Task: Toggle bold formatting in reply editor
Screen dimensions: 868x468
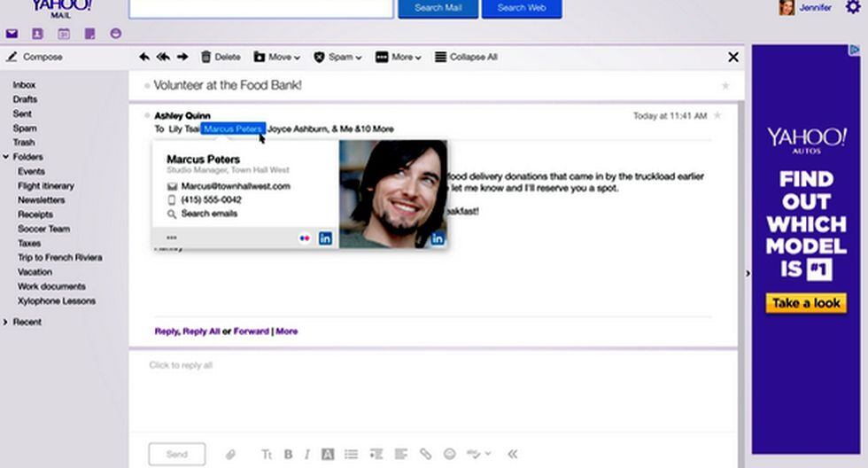Action: 288,454
